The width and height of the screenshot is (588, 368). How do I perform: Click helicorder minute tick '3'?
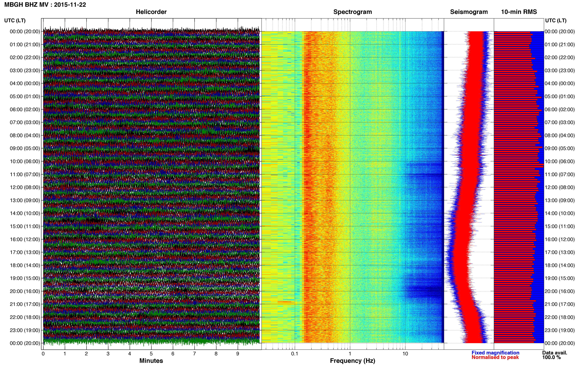point(108,354)
